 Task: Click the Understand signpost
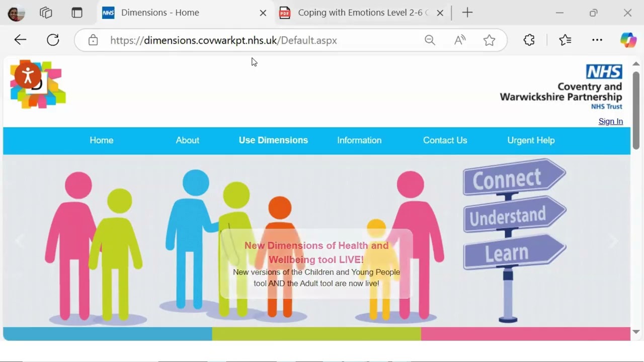point(515,215)
